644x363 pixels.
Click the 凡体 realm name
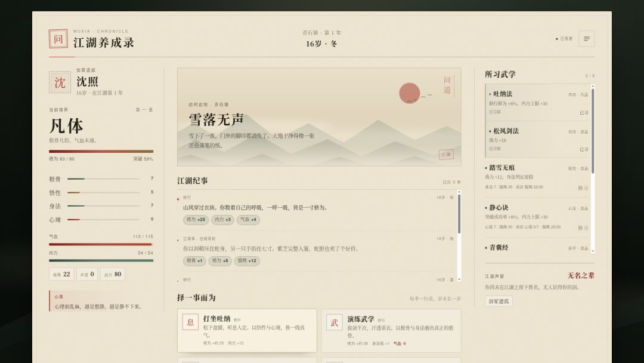click(66, 126)
